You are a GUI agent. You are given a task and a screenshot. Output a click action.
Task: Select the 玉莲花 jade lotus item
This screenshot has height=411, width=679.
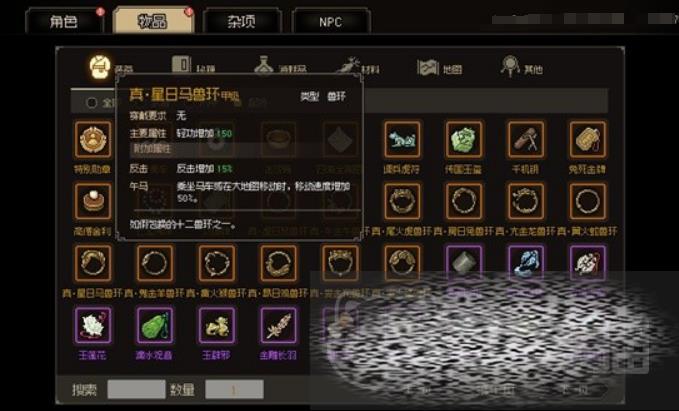pos(93,325)
